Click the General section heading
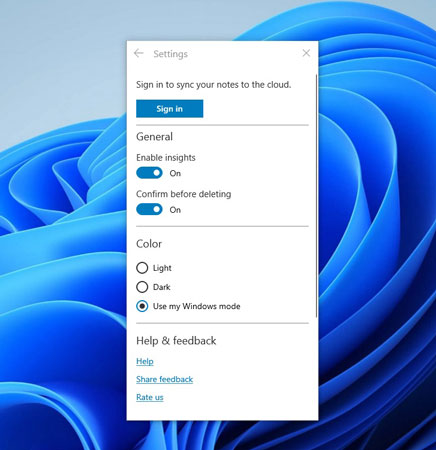The height and width of the screenshot is (450, 436). click(154, 137)
